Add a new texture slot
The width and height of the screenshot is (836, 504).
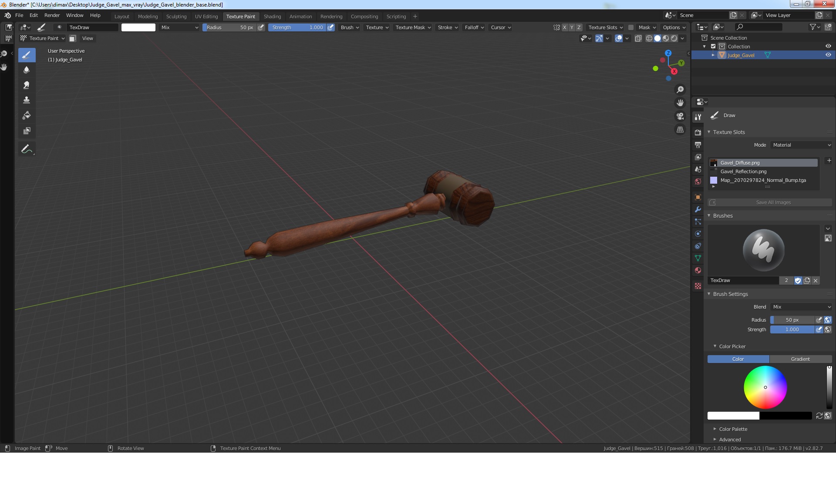coord(829,161)
